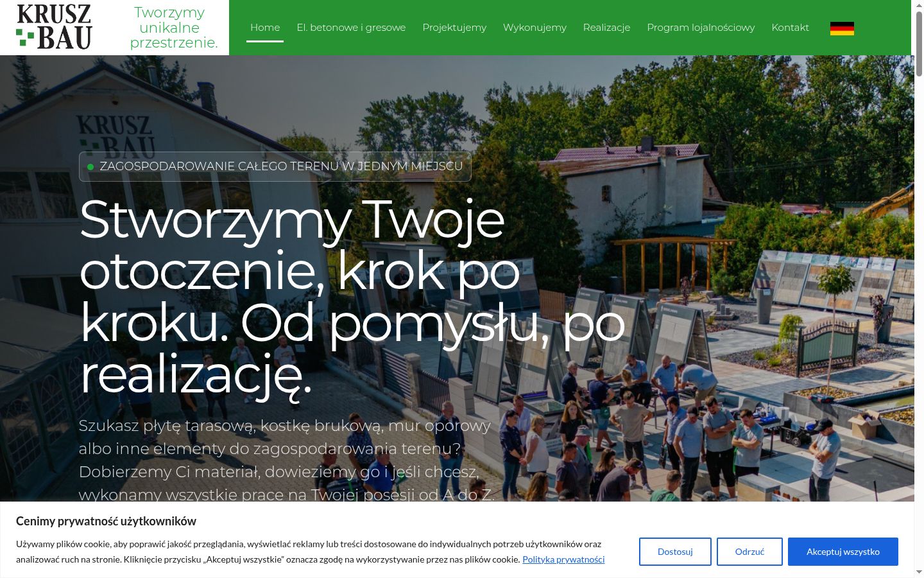Open Kontakt page

click(790, 28)
